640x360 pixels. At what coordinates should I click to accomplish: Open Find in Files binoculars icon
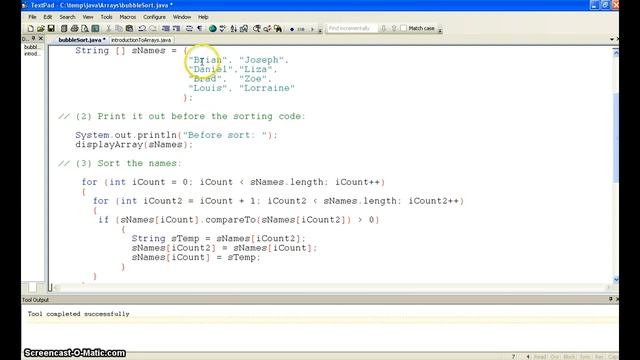click(x=278, y=29)
